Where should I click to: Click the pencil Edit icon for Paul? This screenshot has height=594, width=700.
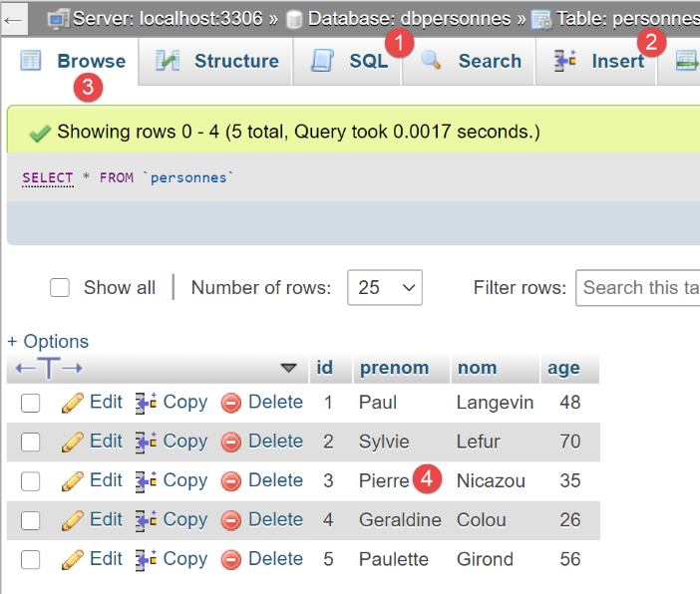click(x=73, y=403)
